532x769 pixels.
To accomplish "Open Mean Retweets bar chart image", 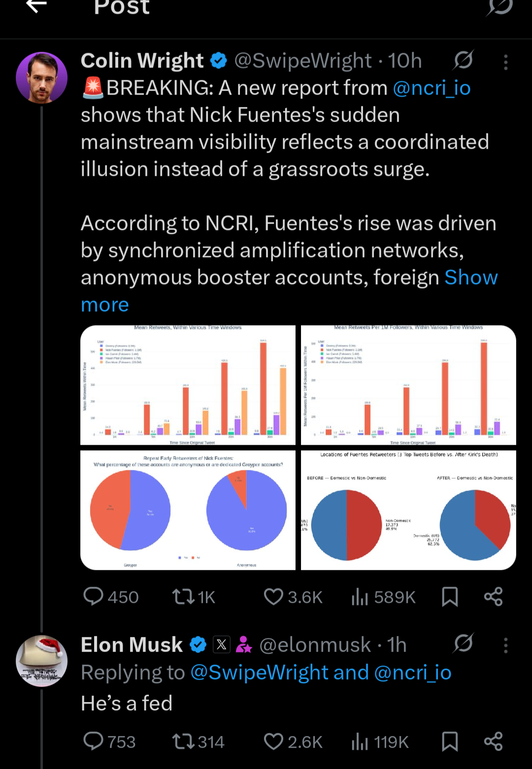I will [x=188, y=385].
